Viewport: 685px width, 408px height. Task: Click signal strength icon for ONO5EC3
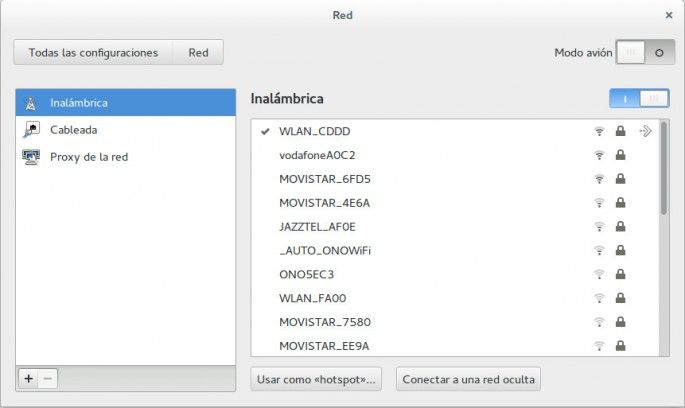tap(599, 274)
